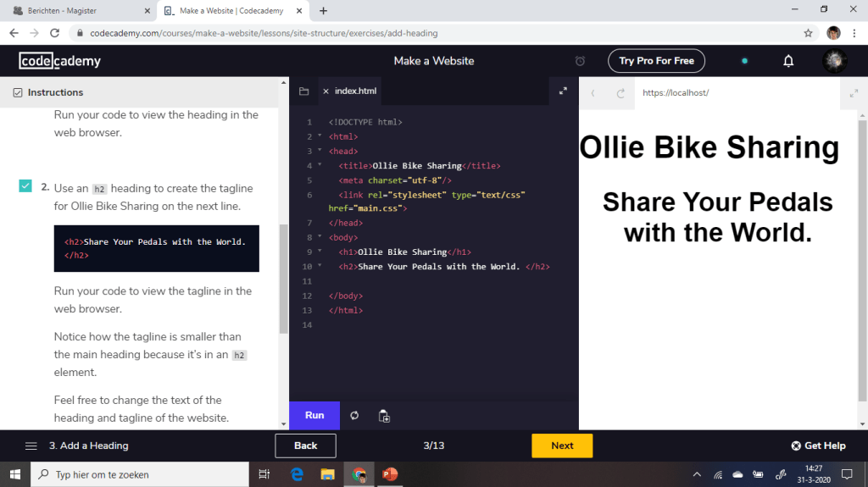The image size is (868, 487).
Task: Click the Codecademy logo
Action: [x=60, y=61]
